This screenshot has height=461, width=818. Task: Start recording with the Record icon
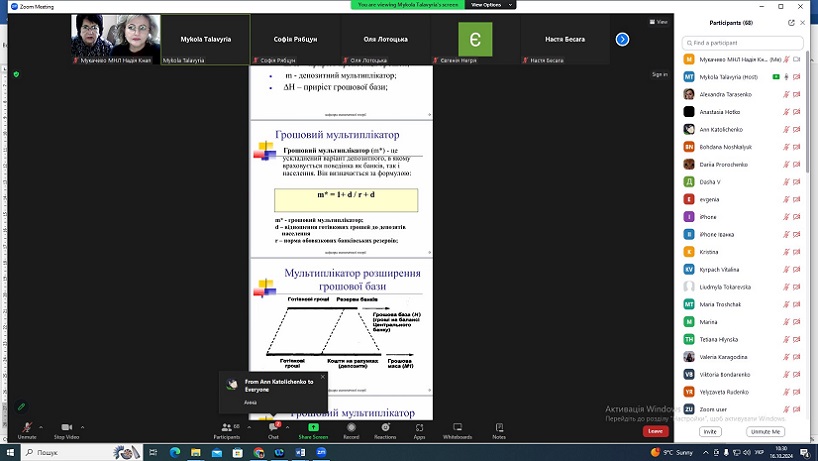(x=351, y=427)
